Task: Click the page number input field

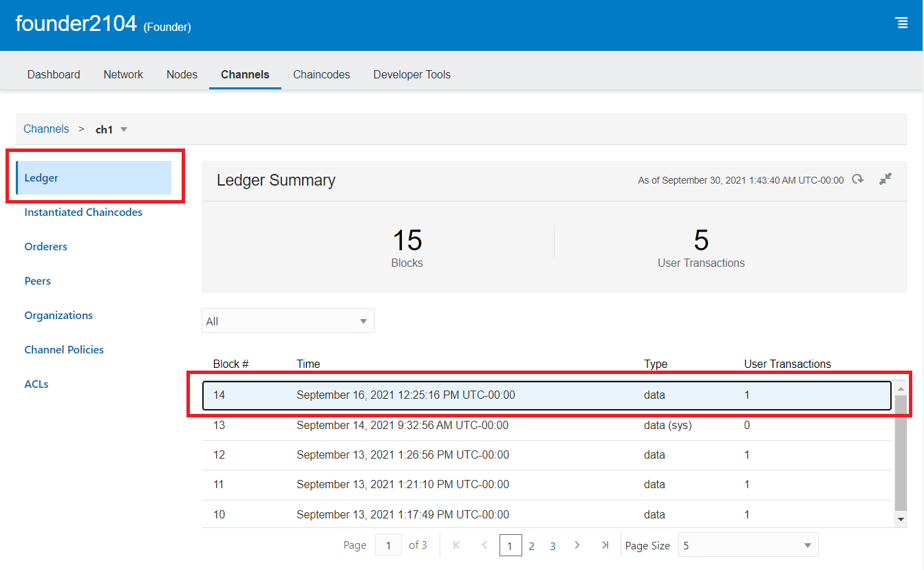Action: click(388, 545)
